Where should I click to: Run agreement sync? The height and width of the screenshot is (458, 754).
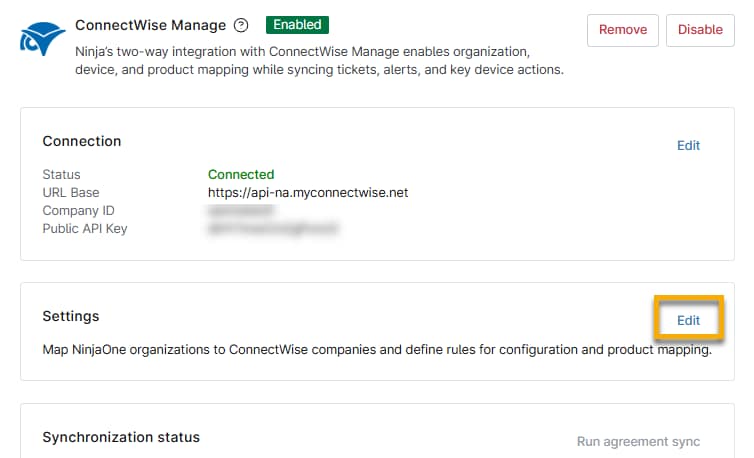click(x=638, y=441)
